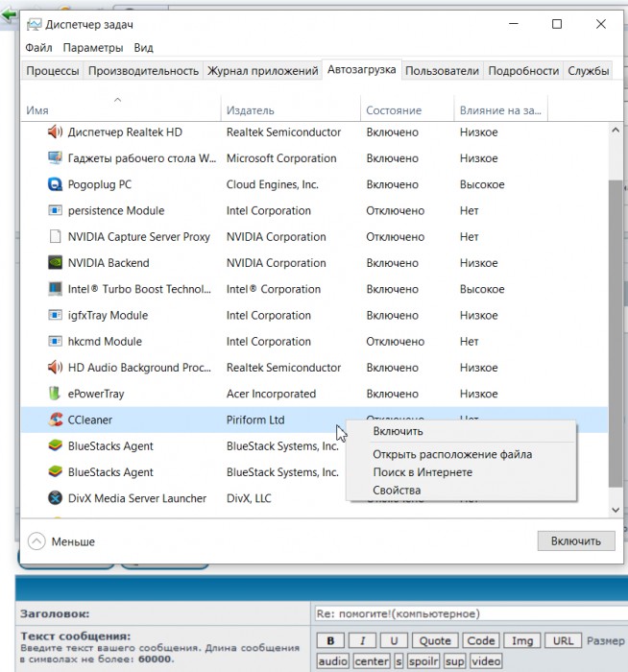This screenshot has width=628, height=672.
Task: Click the B bold button in the forum editor
Action: 330,640
